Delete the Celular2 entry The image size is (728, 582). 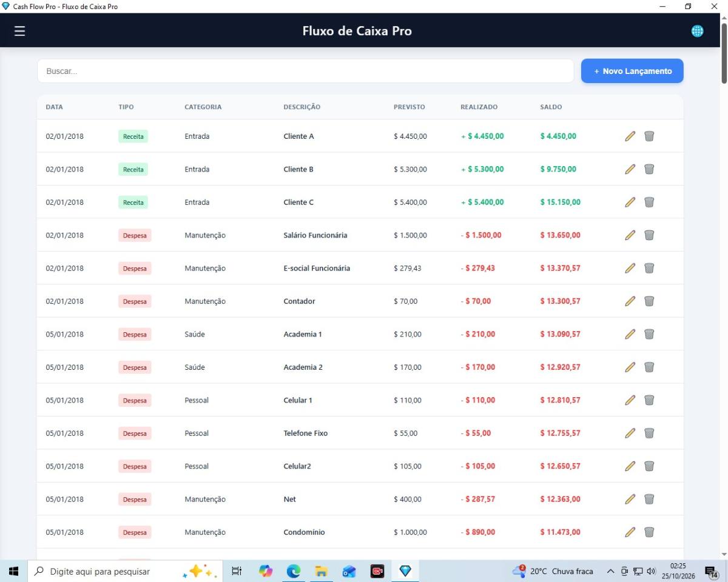[x=649, y=466]
